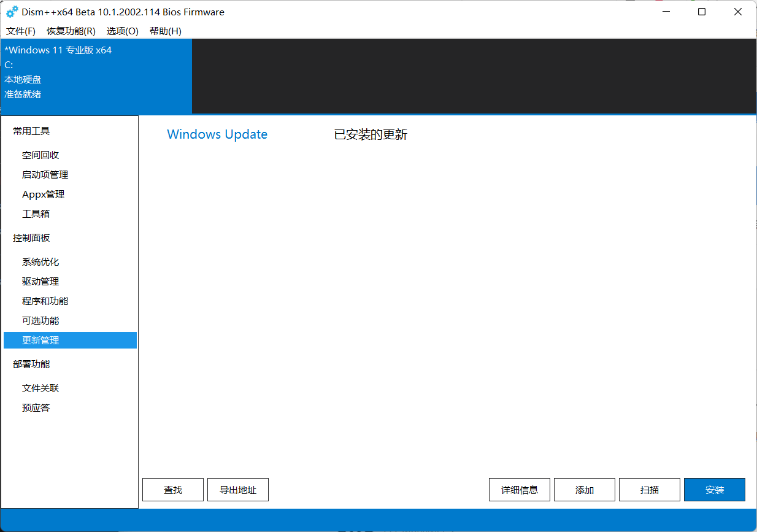Collapse the 控制面板 section
757x532 pixels.
click(31, 237)
